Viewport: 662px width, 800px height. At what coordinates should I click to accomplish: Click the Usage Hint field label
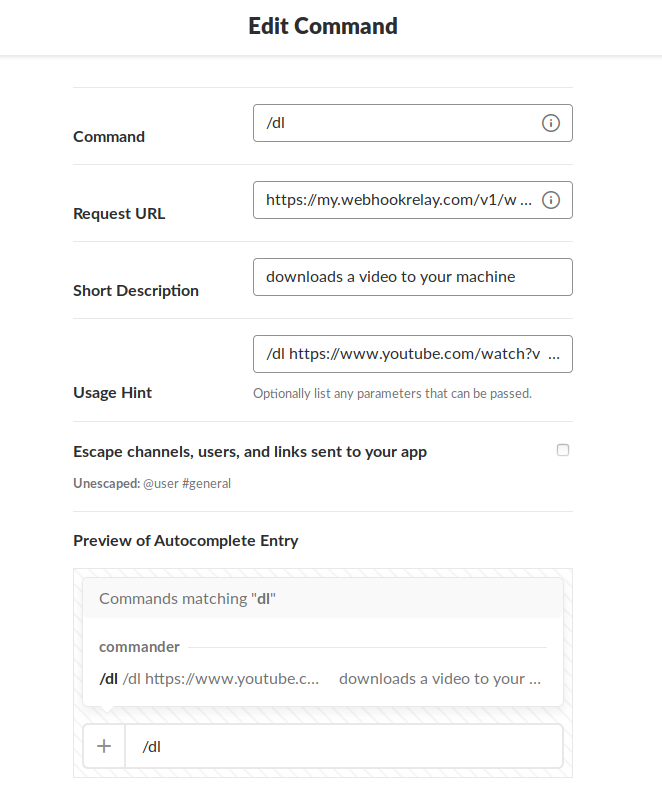112,392
